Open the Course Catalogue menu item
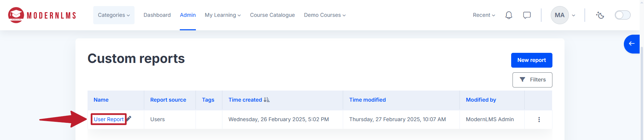644x140 pixels. pyautogui.click(x=272, y=15)
